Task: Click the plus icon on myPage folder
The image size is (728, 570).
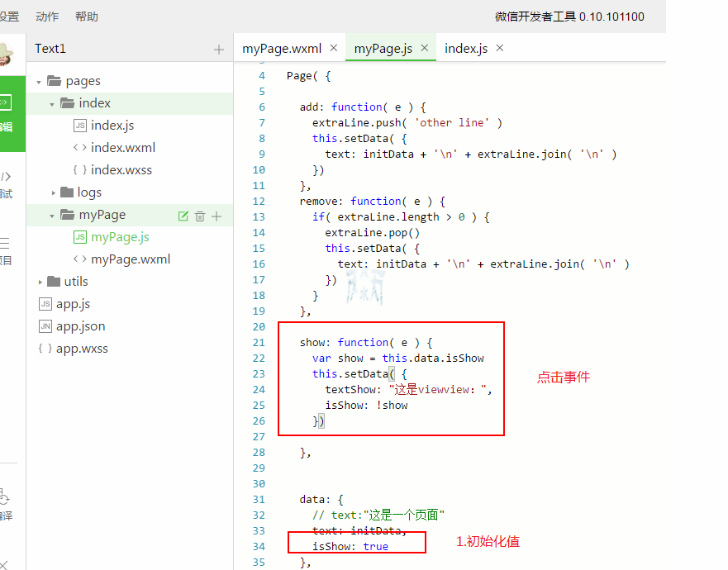Action: click(216, 216)
